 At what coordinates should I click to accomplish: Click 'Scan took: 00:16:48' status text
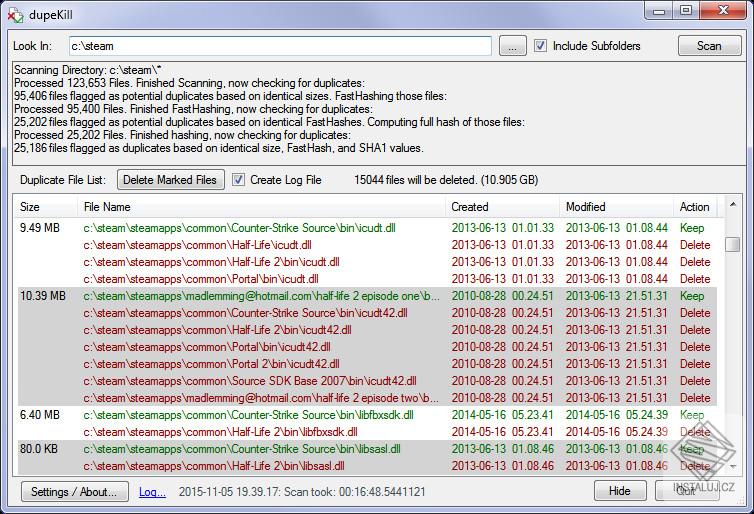pyautogui.click(x=302, y=492)
